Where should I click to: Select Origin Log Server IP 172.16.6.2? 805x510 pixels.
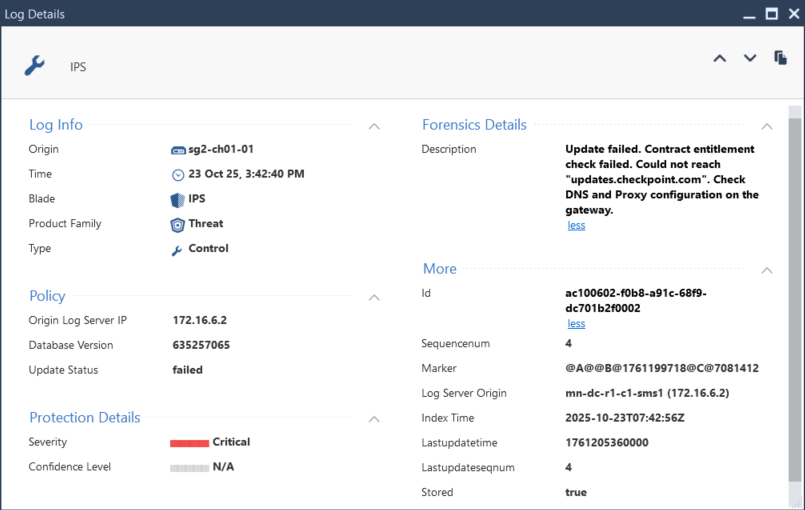[x=200, y=320]
